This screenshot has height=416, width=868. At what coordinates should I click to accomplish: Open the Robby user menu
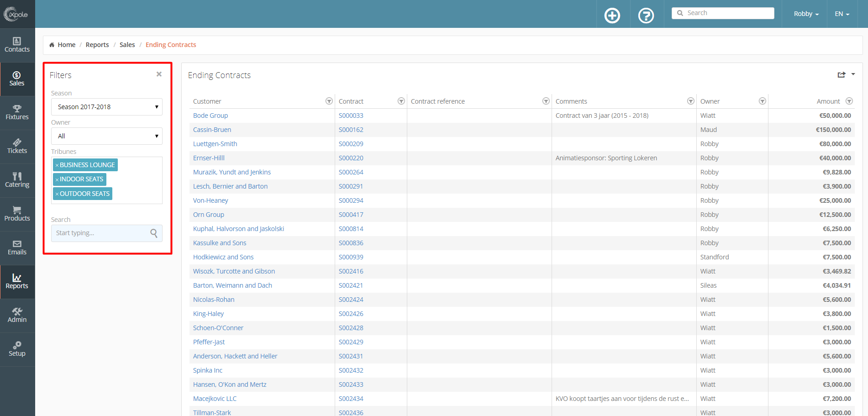click(806, 14)
